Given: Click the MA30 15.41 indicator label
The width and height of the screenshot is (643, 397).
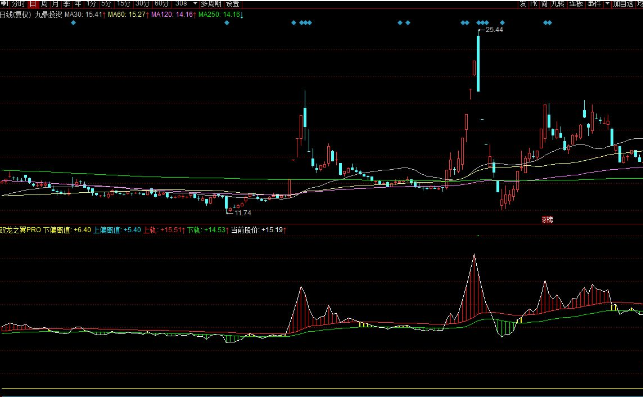Looking at the screenshot, I should [x=84, y=14].
